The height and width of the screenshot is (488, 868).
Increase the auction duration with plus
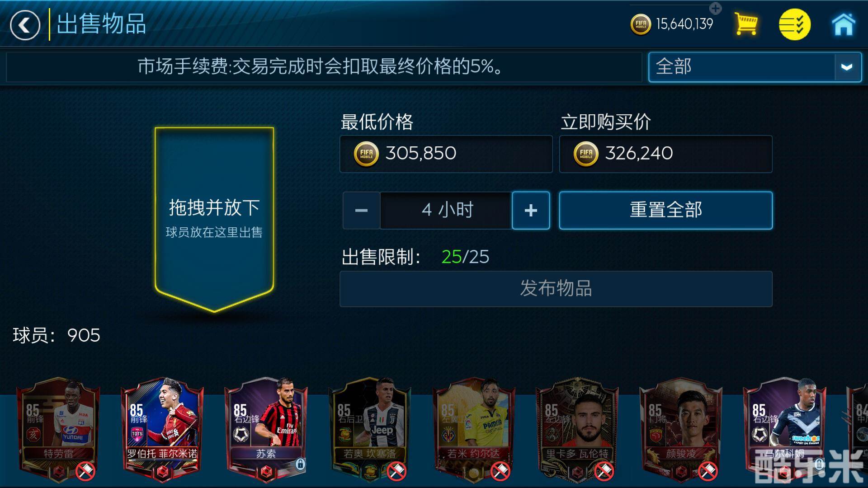pyautogui.click(x=531, y=210)
